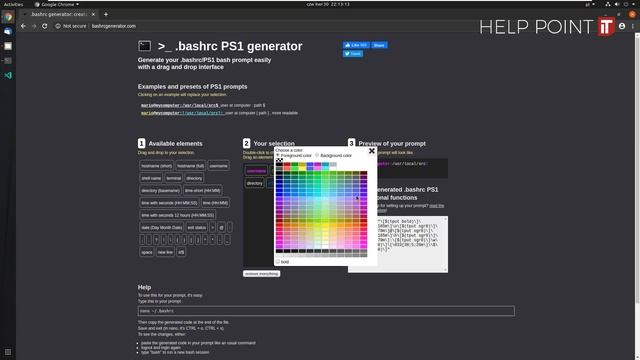
Task: Click the exit status element
Action: [x=196, y=227]
